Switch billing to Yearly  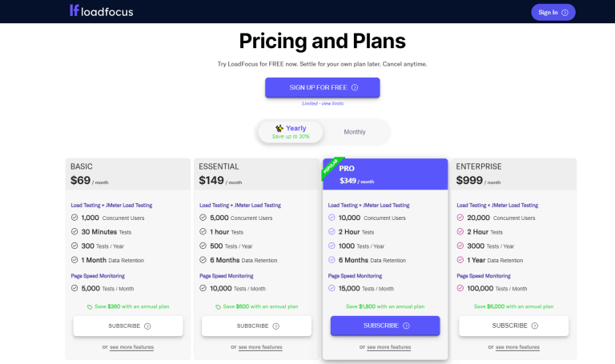click(291, 132)
